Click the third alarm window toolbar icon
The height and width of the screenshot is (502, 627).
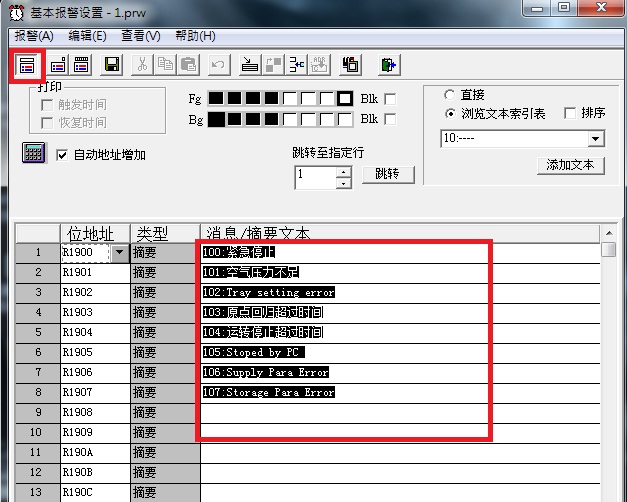point(82,65)
